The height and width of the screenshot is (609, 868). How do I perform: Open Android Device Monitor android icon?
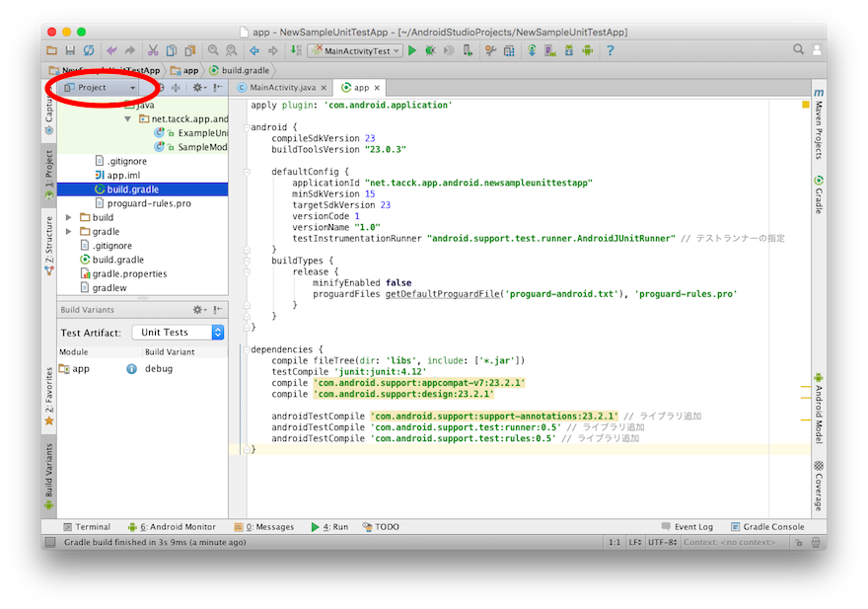[x=587, y=50]
